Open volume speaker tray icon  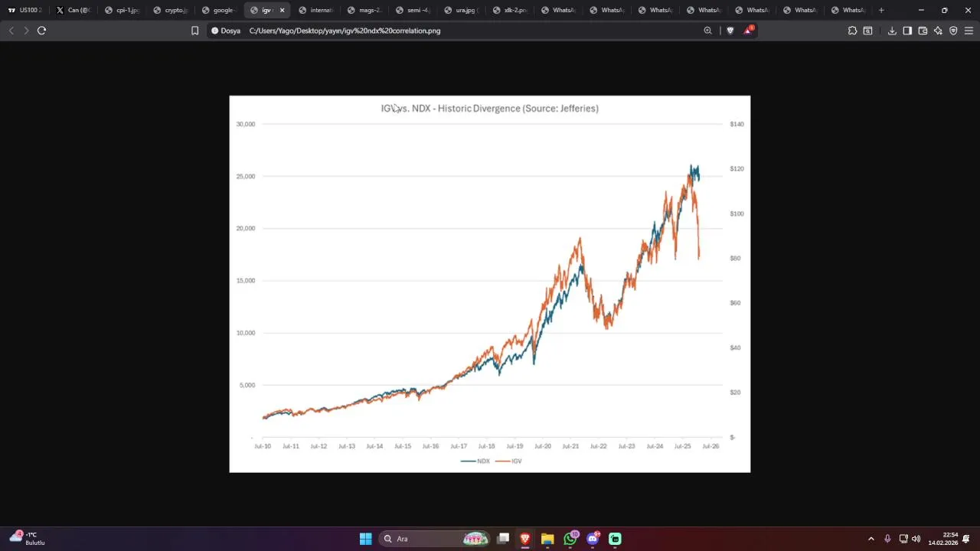(x=916, y=539)
